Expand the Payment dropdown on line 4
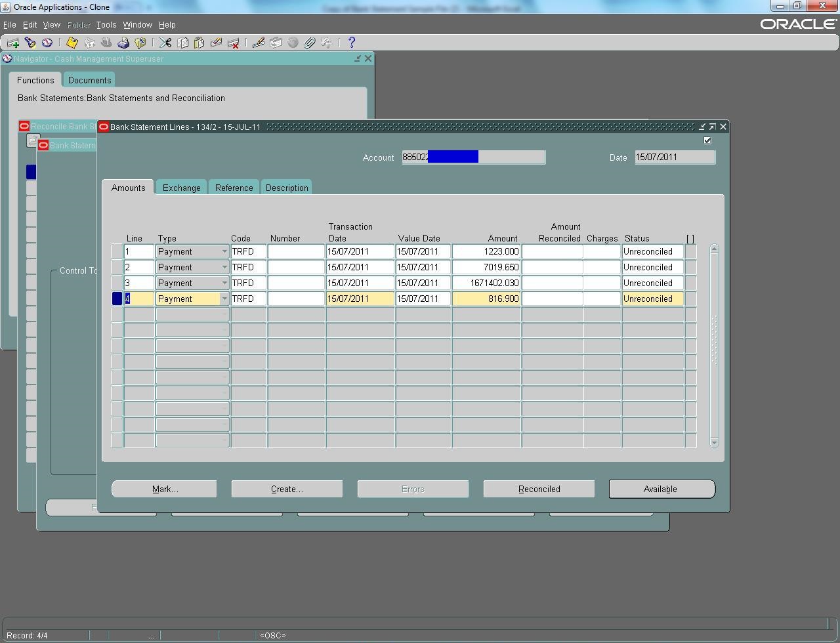The image size is (840, 643). click(x=224, y=299)
